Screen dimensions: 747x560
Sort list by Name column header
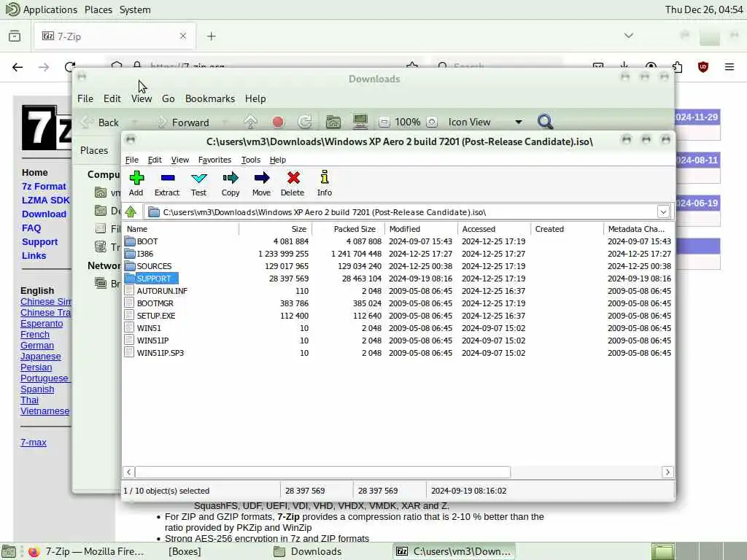pyautogui.click(x=181, y=229)
